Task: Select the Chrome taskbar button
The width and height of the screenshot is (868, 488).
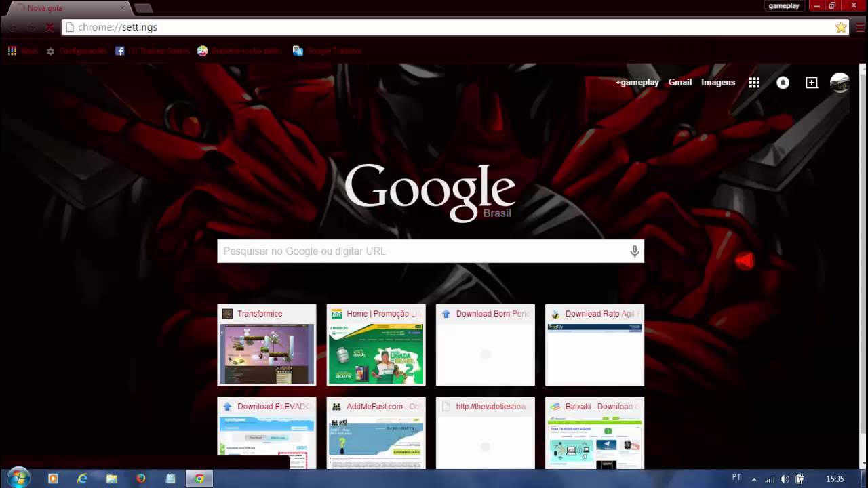Action: [200, 479]
